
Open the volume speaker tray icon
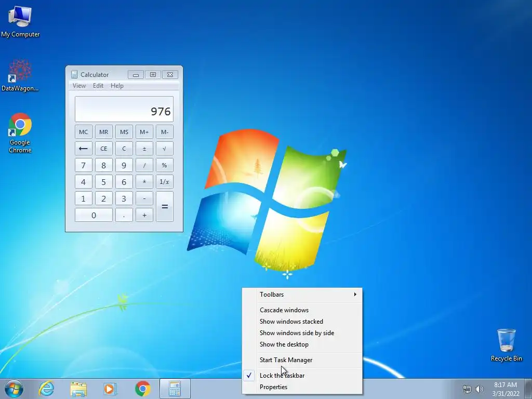pyautogui.click(x=479, y=389)
